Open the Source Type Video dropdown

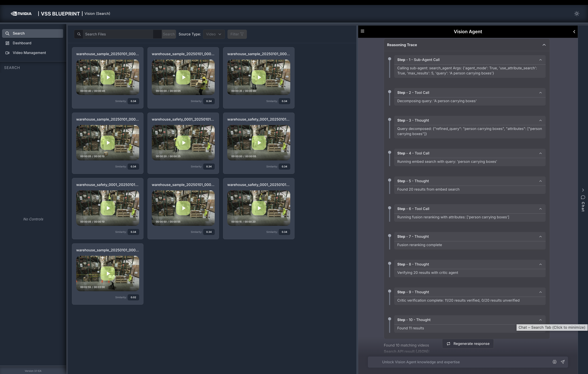click(213, 34)
